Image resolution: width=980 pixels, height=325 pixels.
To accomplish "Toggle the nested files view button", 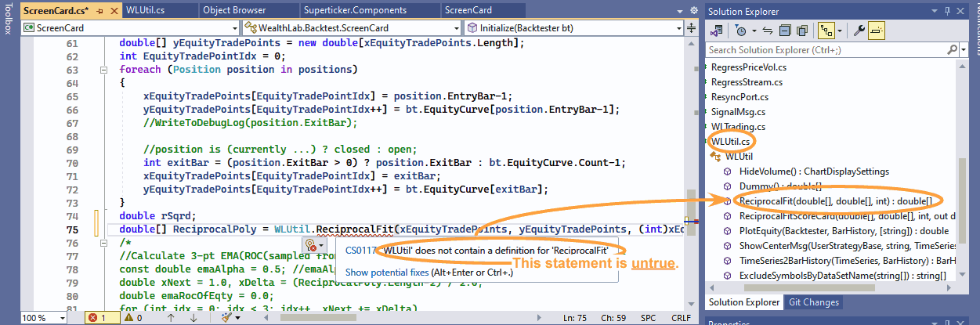I will click(x=826, y=31).
